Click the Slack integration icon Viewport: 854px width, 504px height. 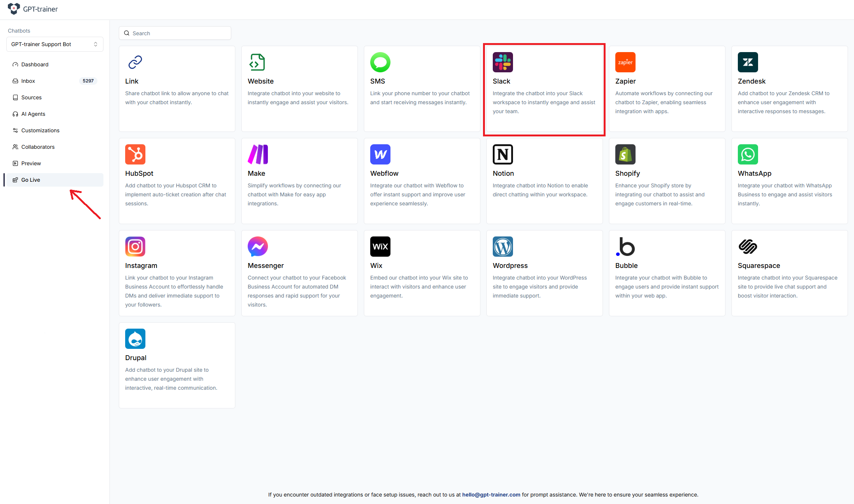pos(503,62)
